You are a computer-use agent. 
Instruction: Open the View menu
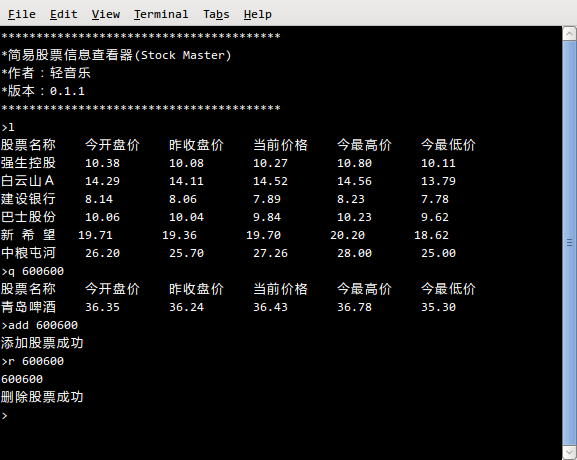point(106,14)
